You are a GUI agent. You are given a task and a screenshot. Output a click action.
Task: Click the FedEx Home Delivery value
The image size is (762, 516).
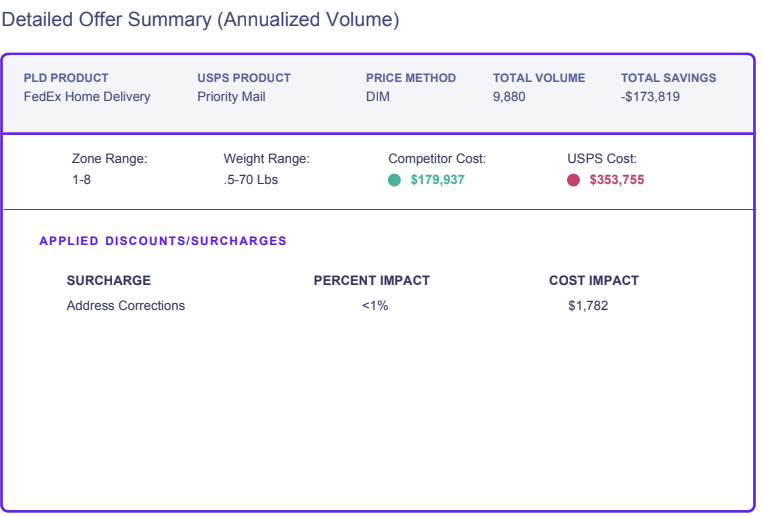(x=87, y=97)
